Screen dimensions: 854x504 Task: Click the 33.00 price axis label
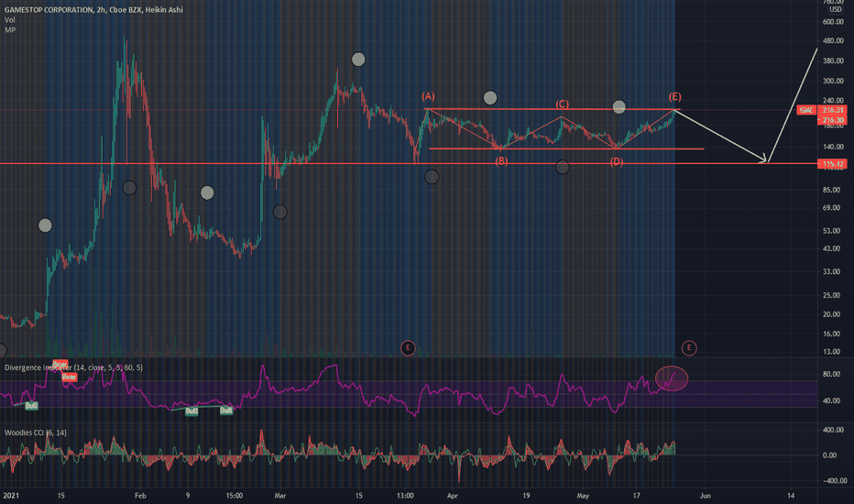831,272
